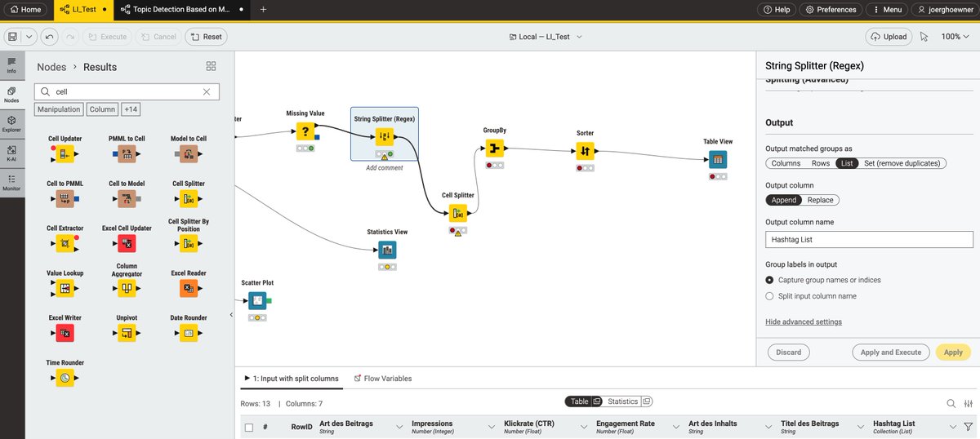
Task: Open the 100% zoom dropdown
Action: 955,37
